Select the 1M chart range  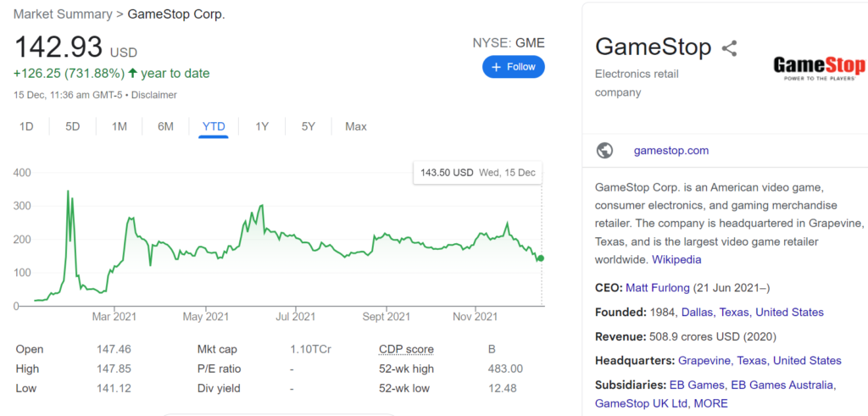tap(119, 127)
